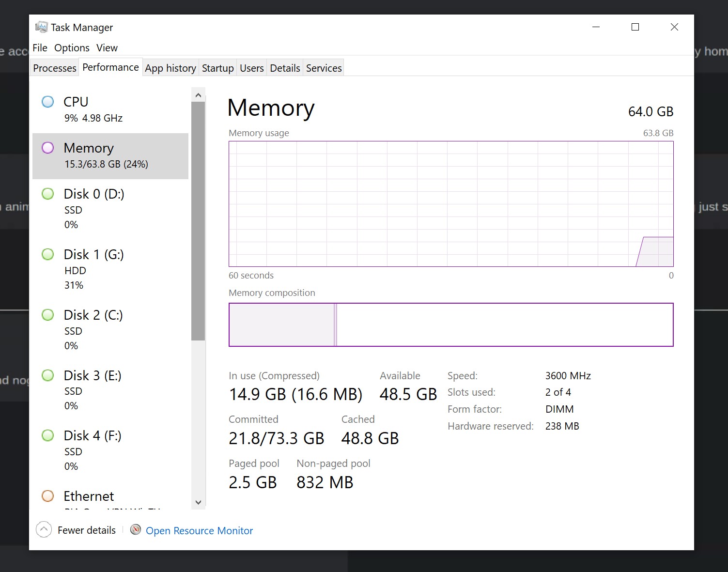Click the 3600 MHz speed value

tap(568, 376)
